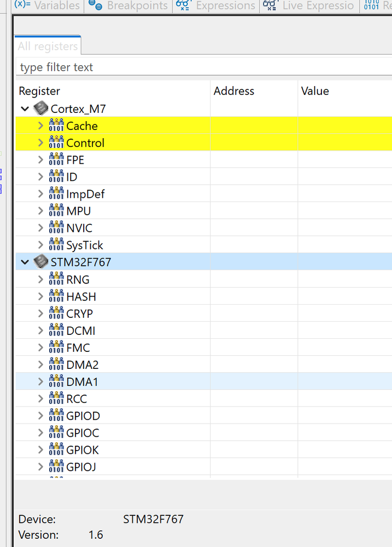Expand the Cache register group

tap(41, 126)
